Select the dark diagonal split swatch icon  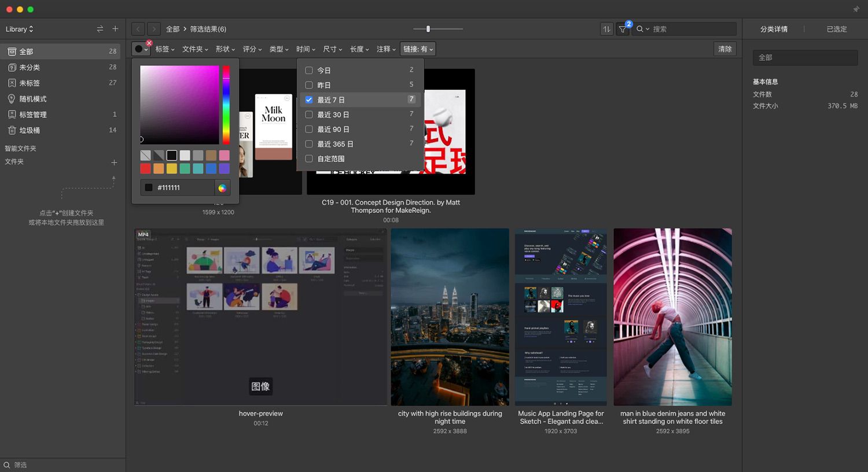pos(159,155)
